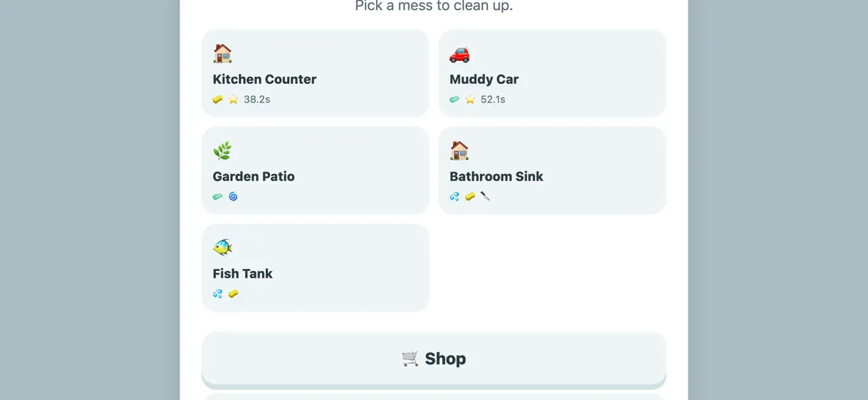Screen dimensions: 868x400
Task: Choose the Garden Patio mess
Action: [x=315, y=170]
